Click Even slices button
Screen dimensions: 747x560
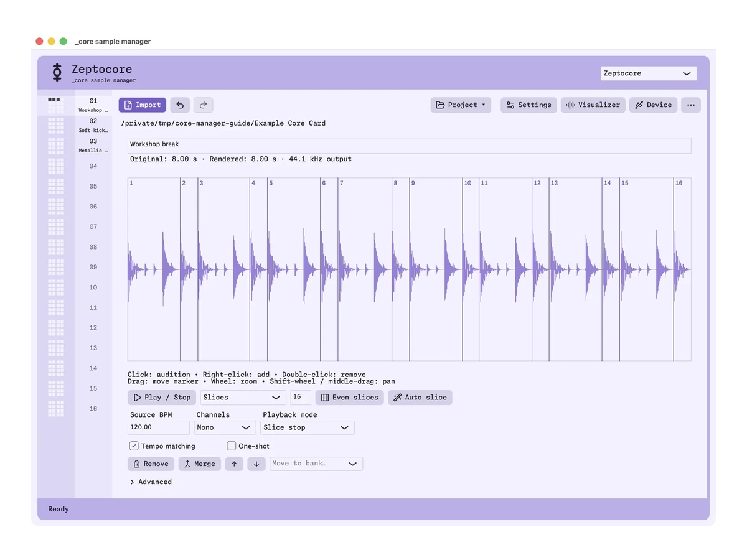pyautogui.click(x=350, y=398)
